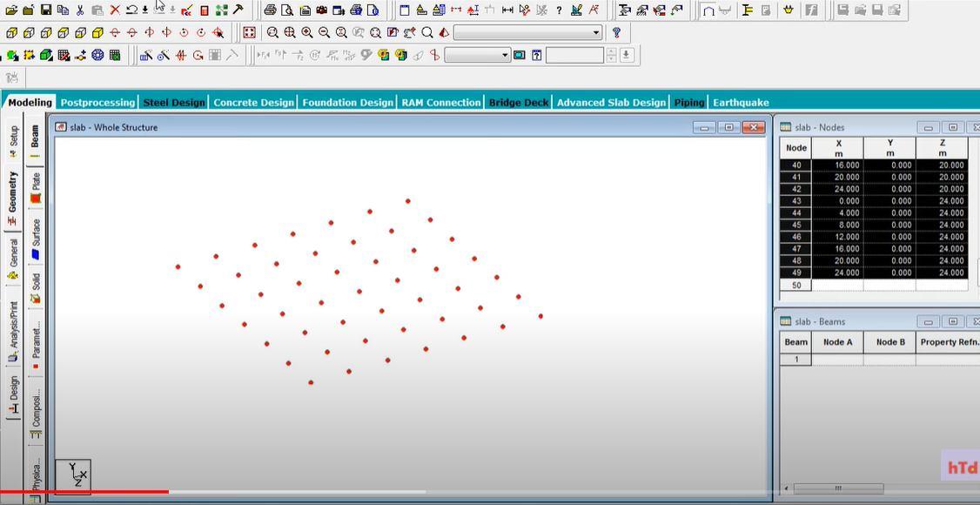Click the Zoom Out magnifier icon
Screen dimensions: 980x505
(324, 32)
